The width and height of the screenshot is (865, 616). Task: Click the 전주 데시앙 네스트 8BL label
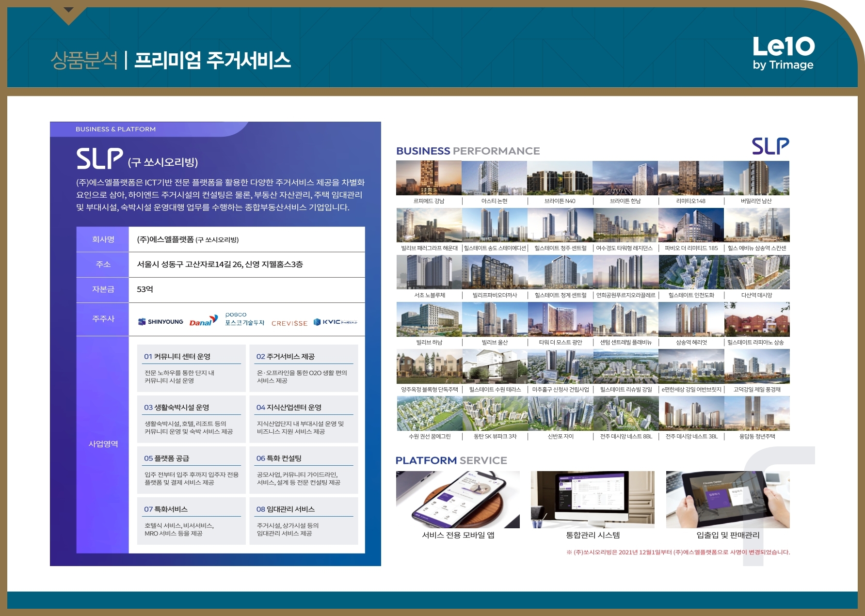pyautogui.click(x=626, y=437)
